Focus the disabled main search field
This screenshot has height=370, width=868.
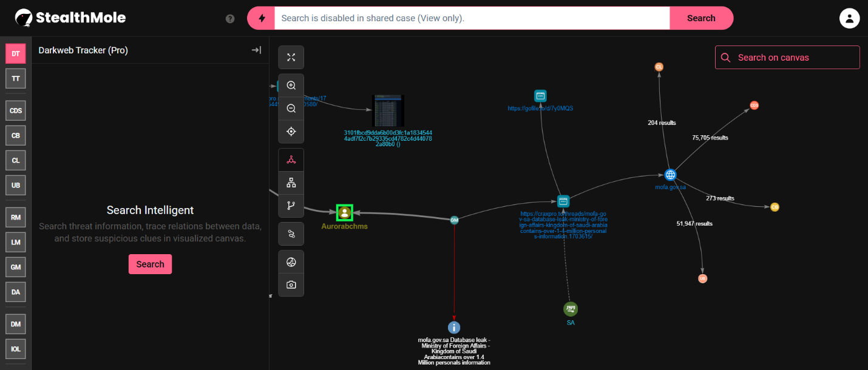(472, 18)
